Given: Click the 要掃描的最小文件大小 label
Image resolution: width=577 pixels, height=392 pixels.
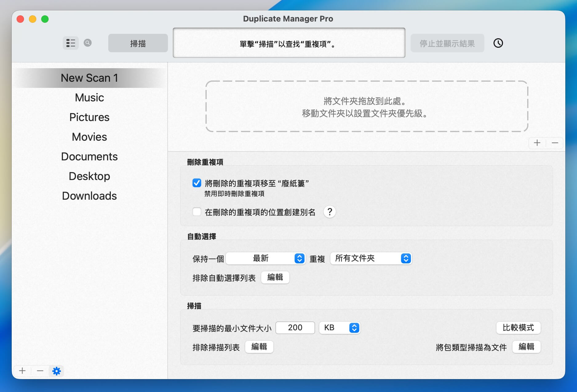Looking at the screenshot, I should coord(232,328).
